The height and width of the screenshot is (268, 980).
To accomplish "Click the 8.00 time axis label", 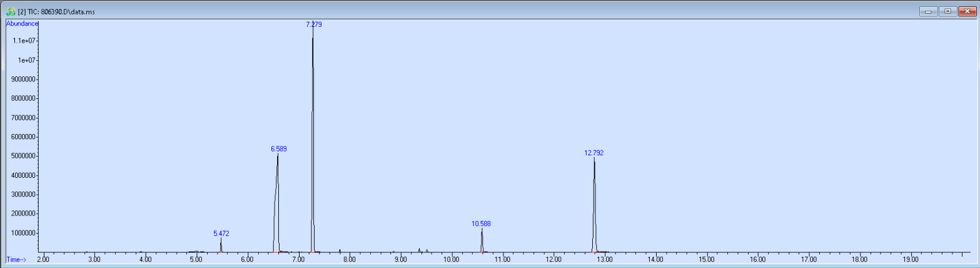I will 350,259.
